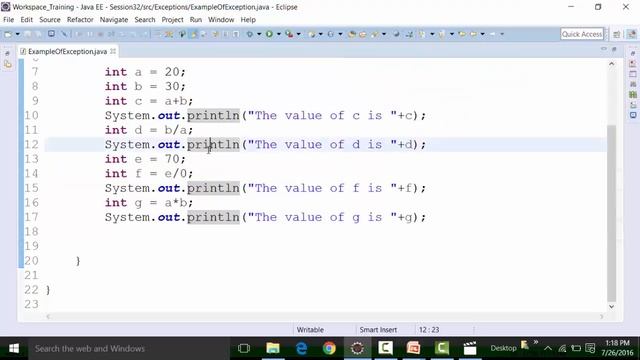The image size is (640, 360).
Task: Open the Search menu
Action: click(x=145, y=20)
